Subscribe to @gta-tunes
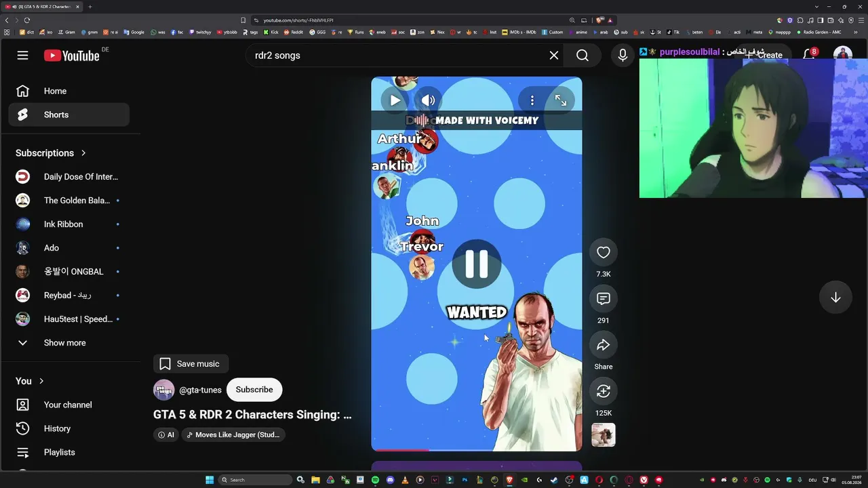 (x=254, y=390)
